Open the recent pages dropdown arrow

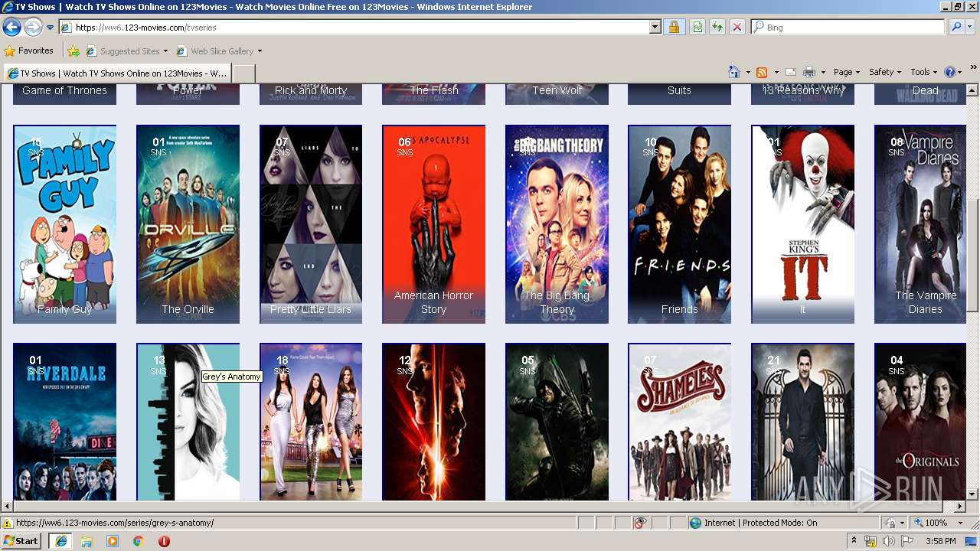point(50,28)
